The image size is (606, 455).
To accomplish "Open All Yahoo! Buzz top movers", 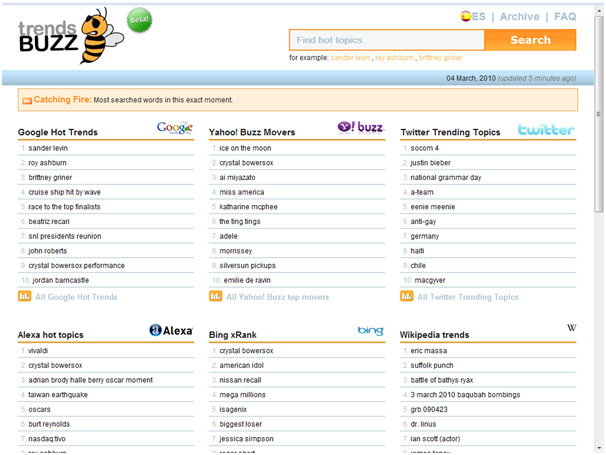I will pyautogui.click(x=277, y=297).
